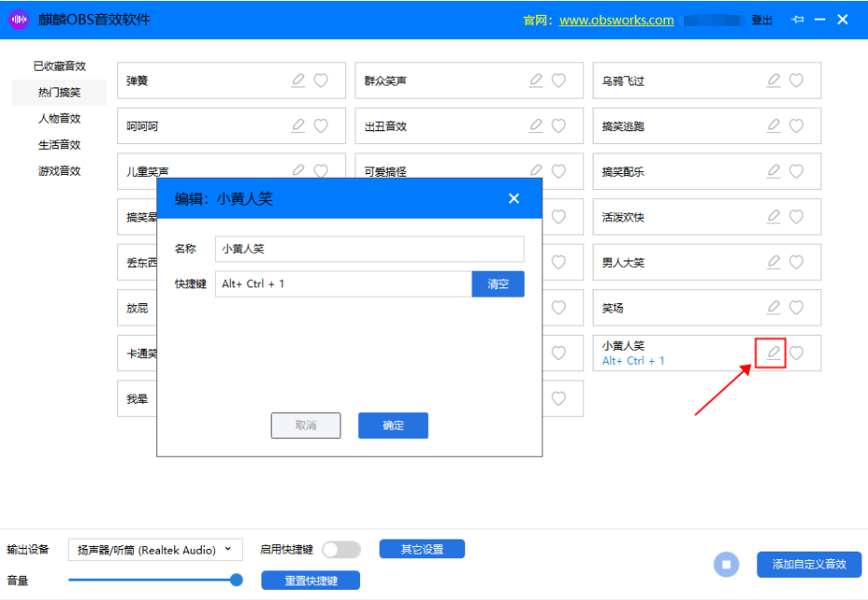Image resolution: width=868 pixels, height=600 pixels.
Task: Open the 已收藏音效 category
Action: pos(60,66)
